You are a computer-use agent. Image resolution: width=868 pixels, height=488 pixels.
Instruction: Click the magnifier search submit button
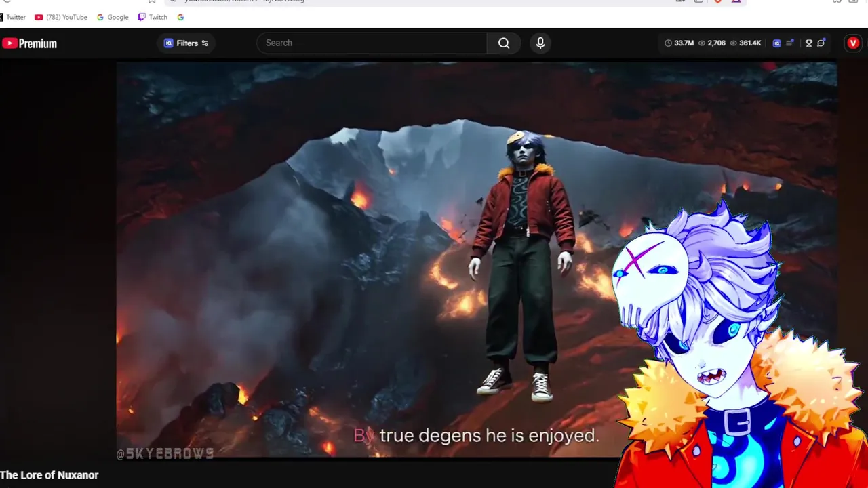504,43
